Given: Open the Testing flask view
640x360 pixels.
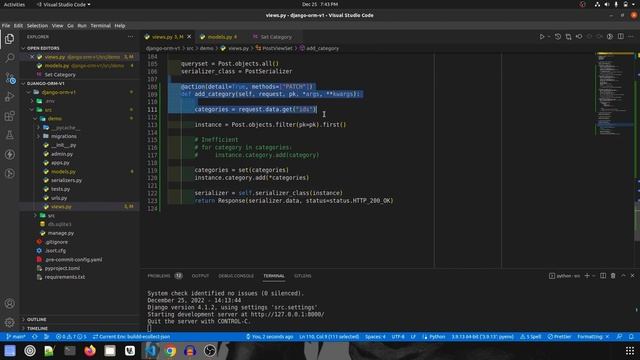Looking at the screenshot, I should click(9, 135).
